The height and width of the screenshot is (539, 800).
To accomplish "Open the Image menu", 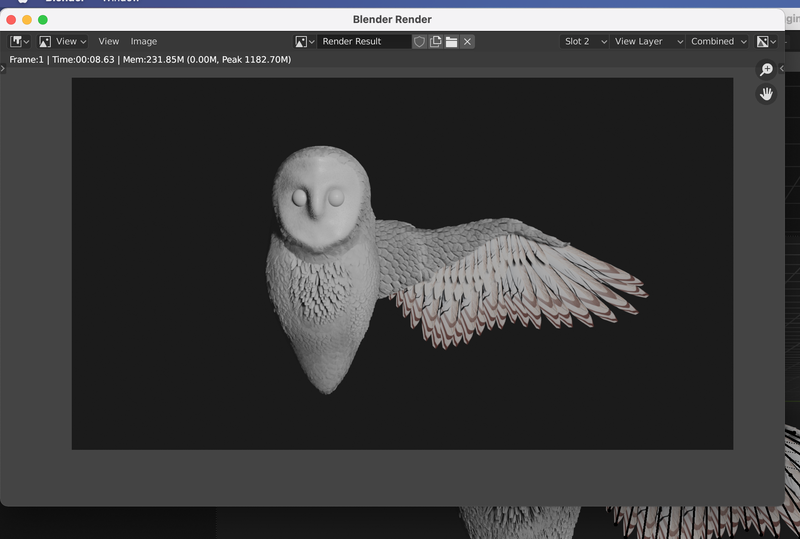I will (x=143, y=41).
